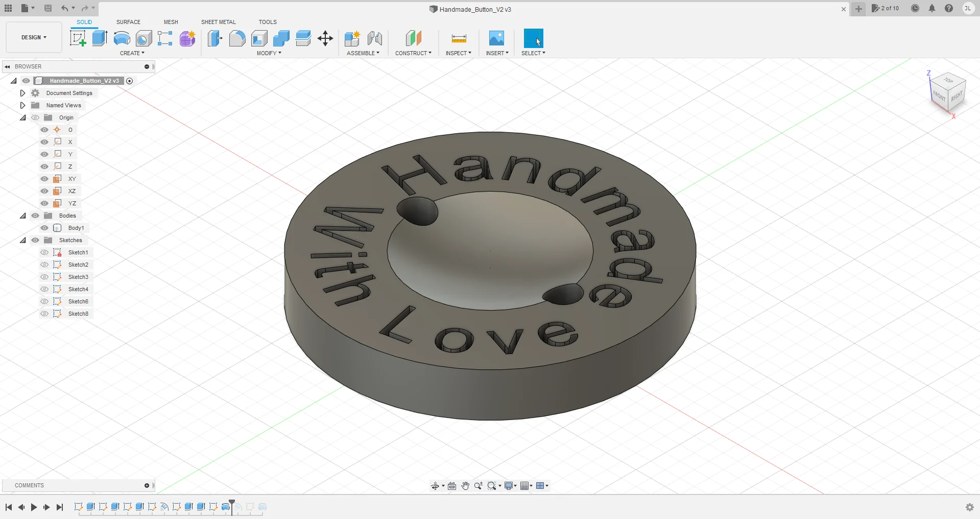Open the ASSEMBLE dropdown menu

tap(363, 53)
